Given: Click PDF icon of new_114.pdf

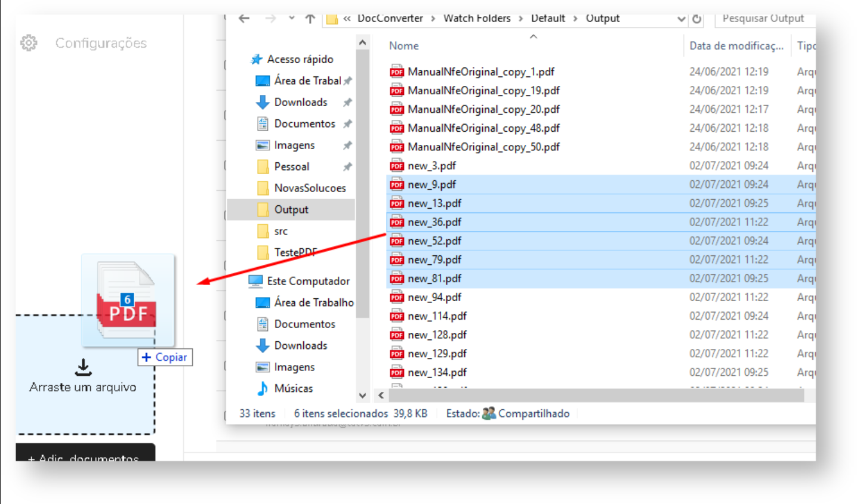Looking at the screenshot, I should tap(397, 316).
